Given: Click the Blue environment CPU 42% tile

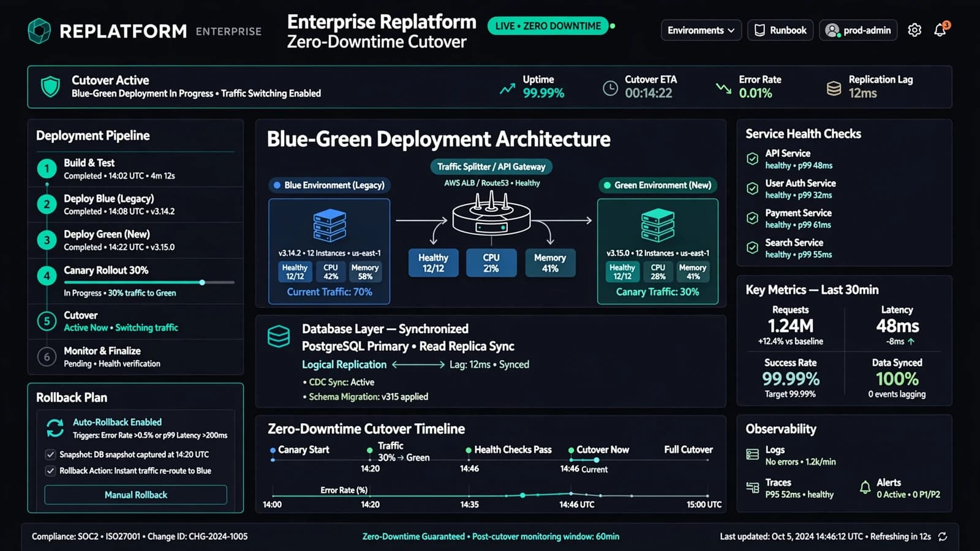Looking at the screenshot, I should point(331,272).
